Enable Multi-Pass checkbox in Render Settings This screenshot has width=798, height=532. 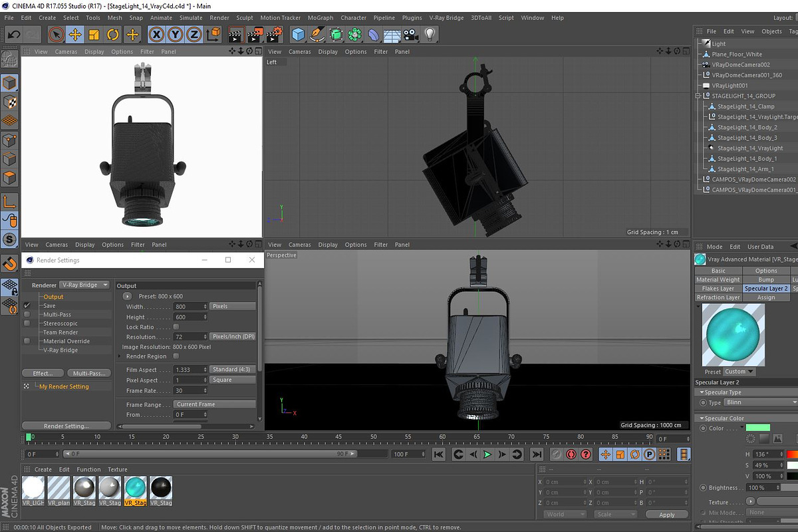tap(27, 315)
